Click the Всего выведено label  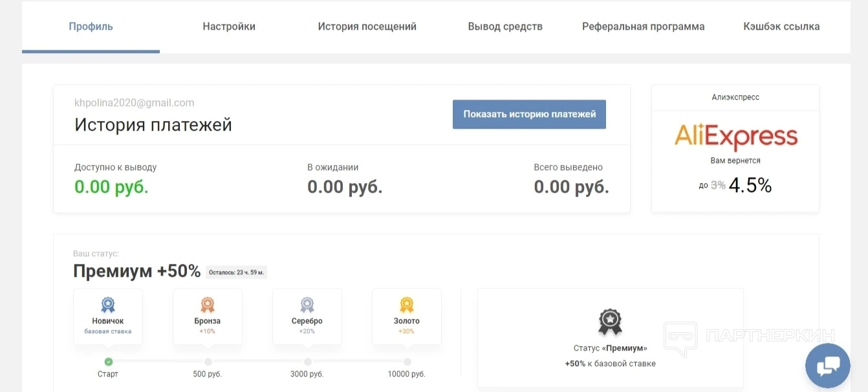point(569,167)
